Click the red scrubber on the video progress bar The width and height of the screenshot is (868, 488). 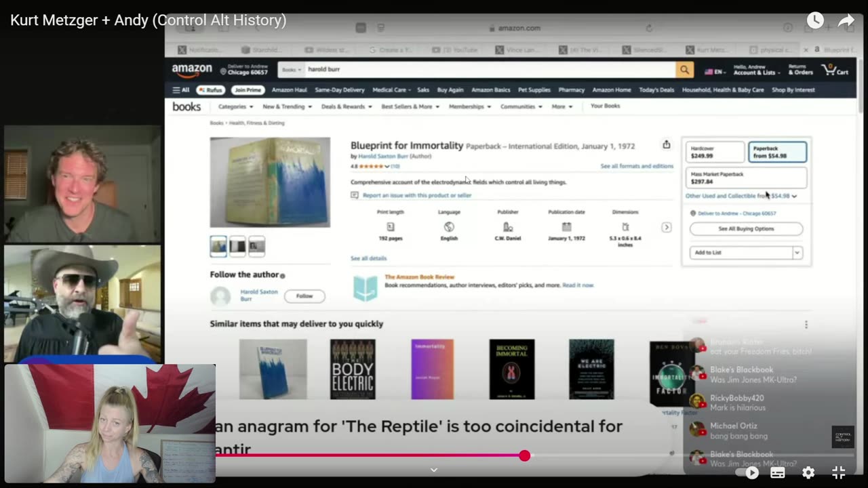point(524,455)
